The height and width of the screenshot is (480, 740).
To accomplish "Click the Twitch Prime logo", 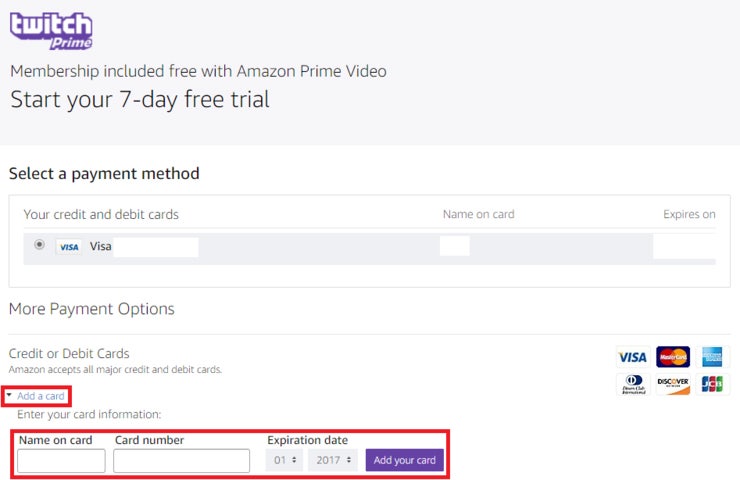I will [x=51, y=31].
